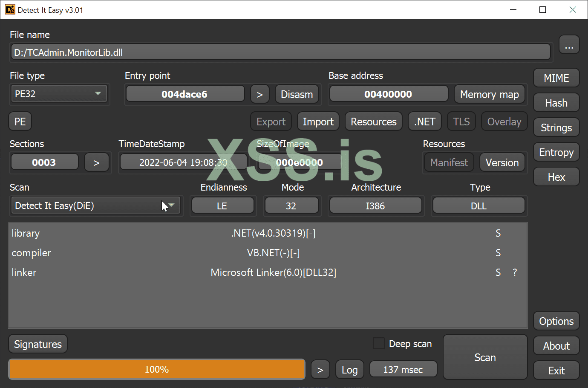Image resolution: width=588 pixels, height=388 pixels.
Task: Open the Options dialog
Action: click(556, 321)
